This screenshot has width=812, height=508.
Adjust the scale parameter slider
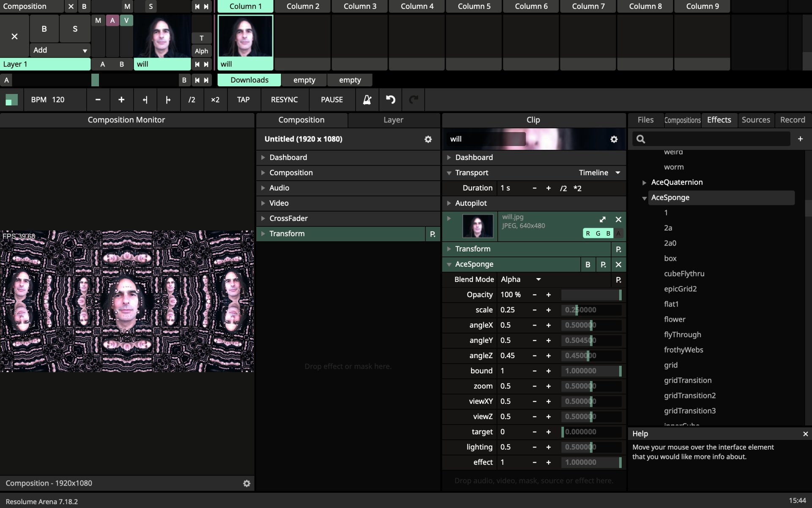[x=591, y=310]
